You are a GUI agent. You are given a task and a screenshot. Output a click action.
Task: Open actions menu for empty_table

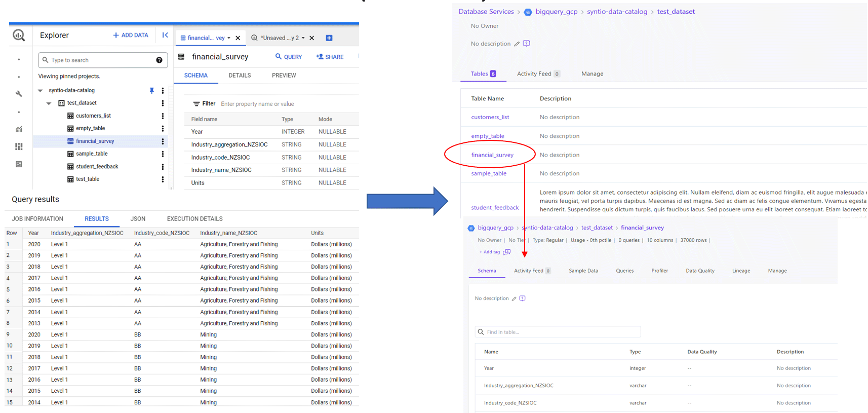tap(163, 129)
